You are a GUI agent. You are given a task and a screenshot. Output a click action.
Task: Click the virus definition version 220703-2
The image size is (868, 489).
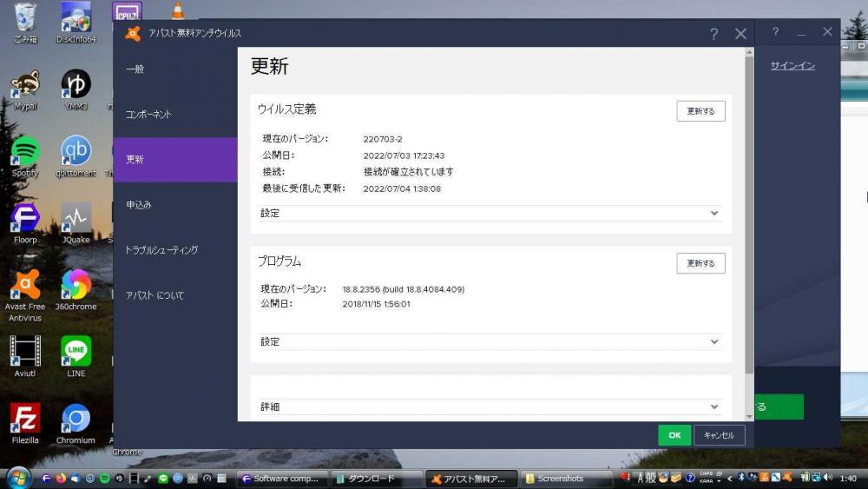point(383,139)
